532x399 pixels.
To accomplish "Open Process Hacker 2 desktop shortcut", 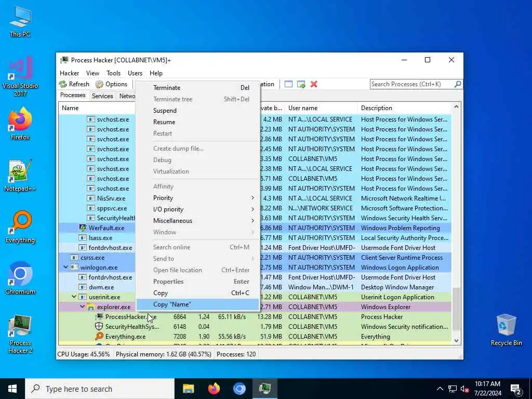I will click(20, 334).
